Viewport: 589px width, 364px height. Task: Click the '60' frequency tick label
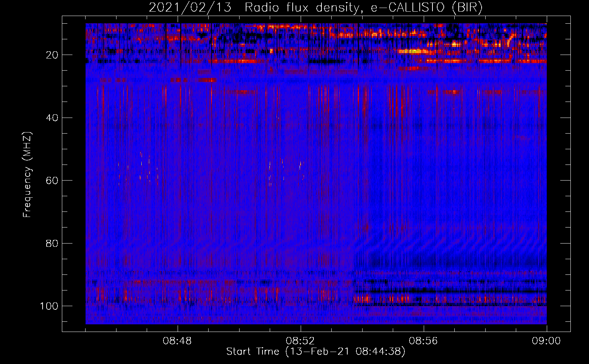tap(52, 181)
